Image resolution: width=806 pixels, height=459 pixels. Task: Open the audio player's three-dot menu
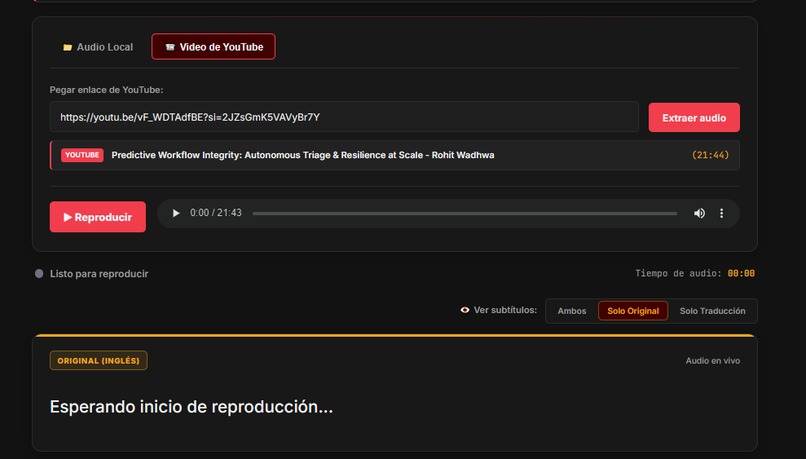tap(721, 213)
